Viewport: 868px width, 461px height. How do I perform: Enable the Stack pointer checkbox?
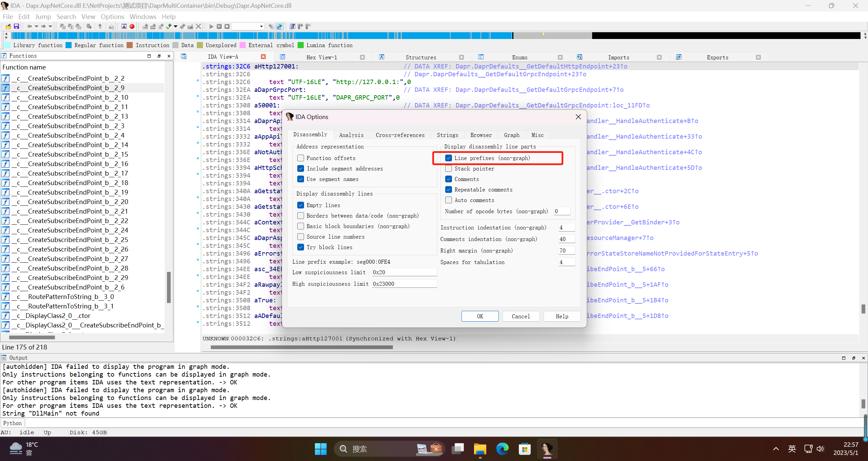[449, 169]
